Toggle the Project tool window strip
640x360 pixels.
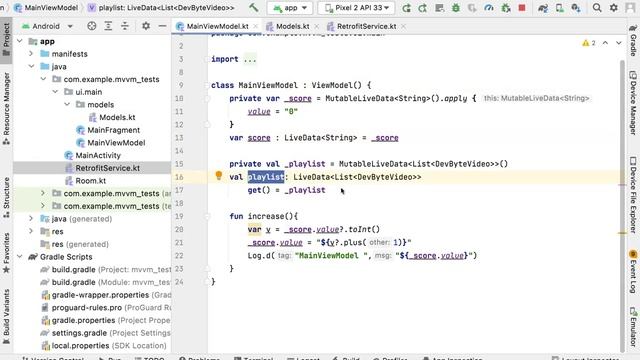click(x=6, y=40)
